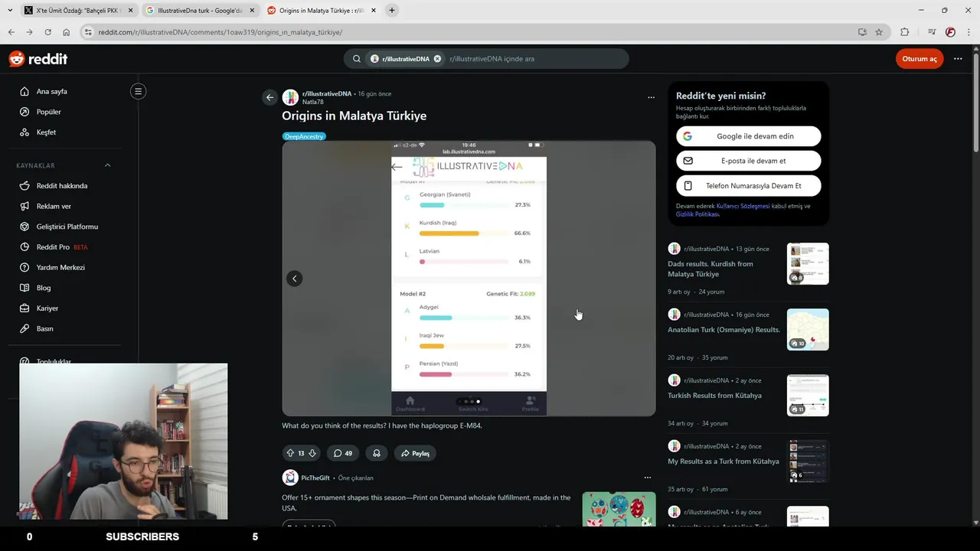Give an award to the post

point(376,453)
